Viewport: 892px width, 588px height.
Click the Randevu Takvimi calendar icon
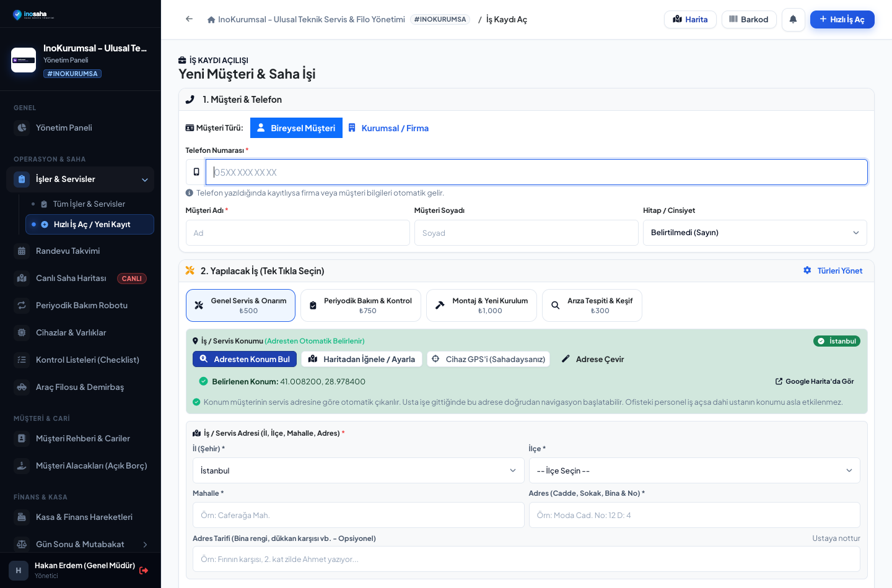coord(22,251)
